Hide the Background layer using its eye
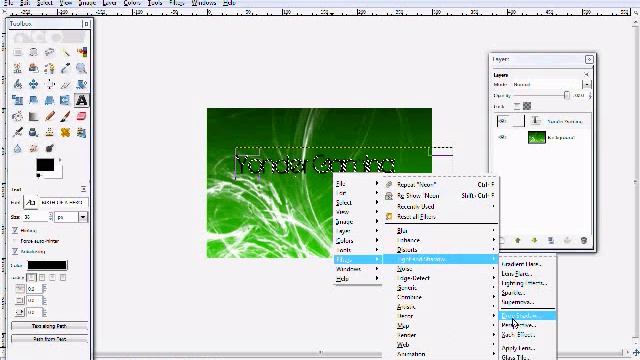Viewport: 640px width, 360px height. (x=502, y=138)
